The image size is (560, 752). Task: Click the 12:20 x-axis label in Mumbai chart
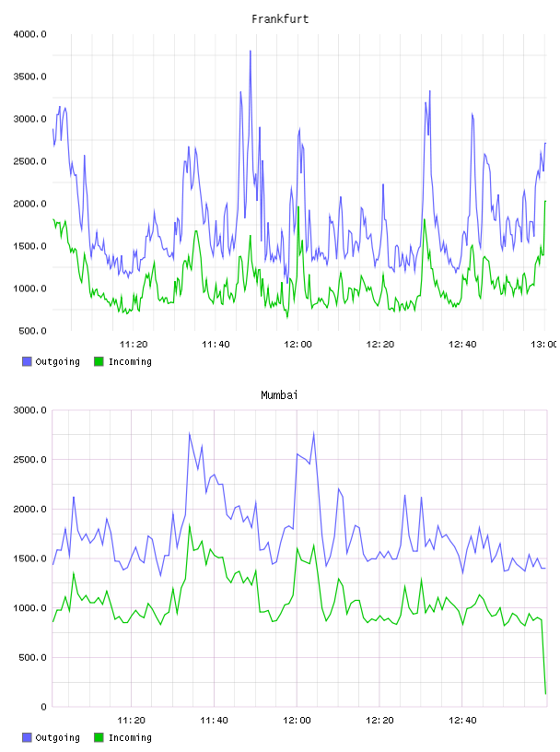point(379,721)
